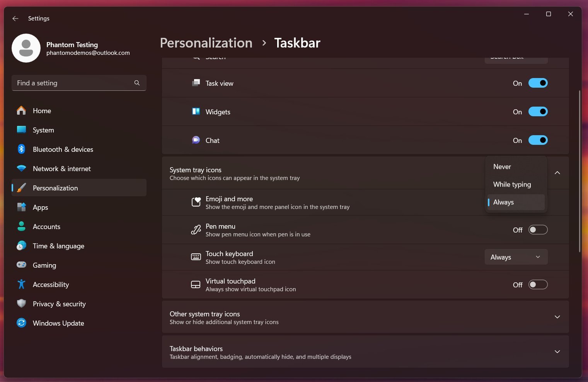Screen dimensions: 588x382
Task: Open the Touch keyboard Always dropdown
Action: tap(516, 257)
